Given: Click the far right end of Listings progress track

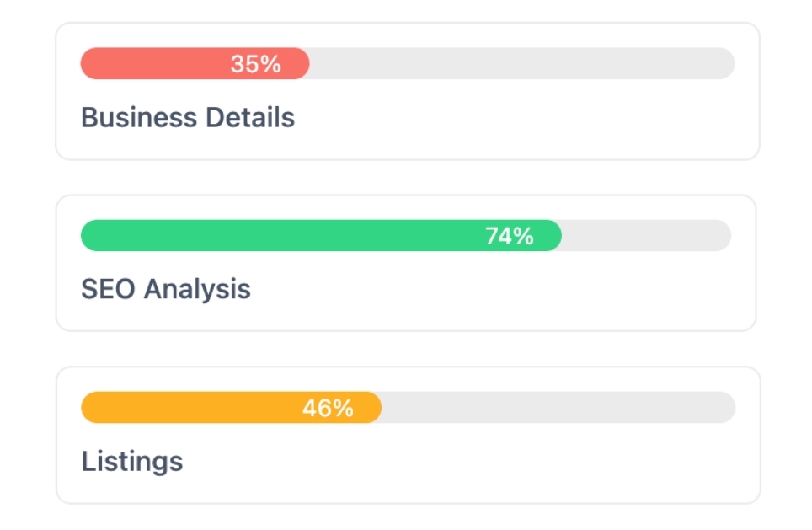Looking at the screenshot, I should [728, 408].
